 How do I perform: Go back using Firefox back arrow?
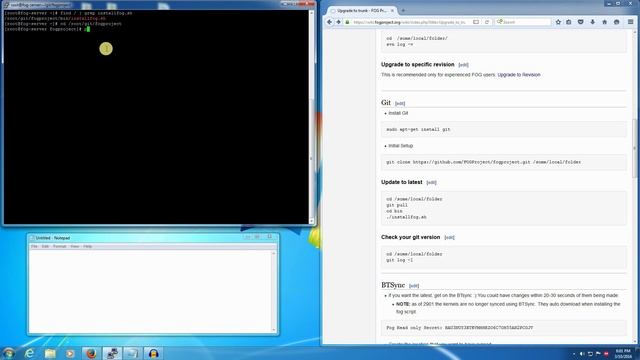tap(329, 22)
